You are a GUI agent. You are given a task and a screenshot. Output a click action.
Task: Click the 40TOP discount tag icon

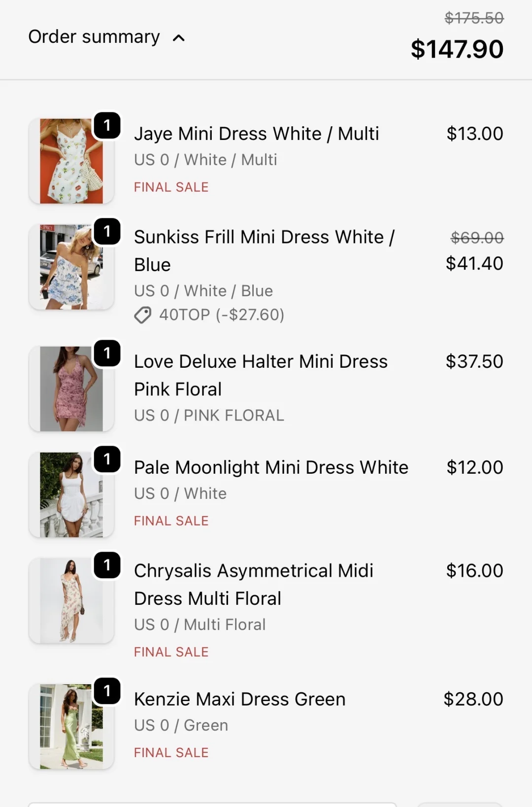pos(143,315)
